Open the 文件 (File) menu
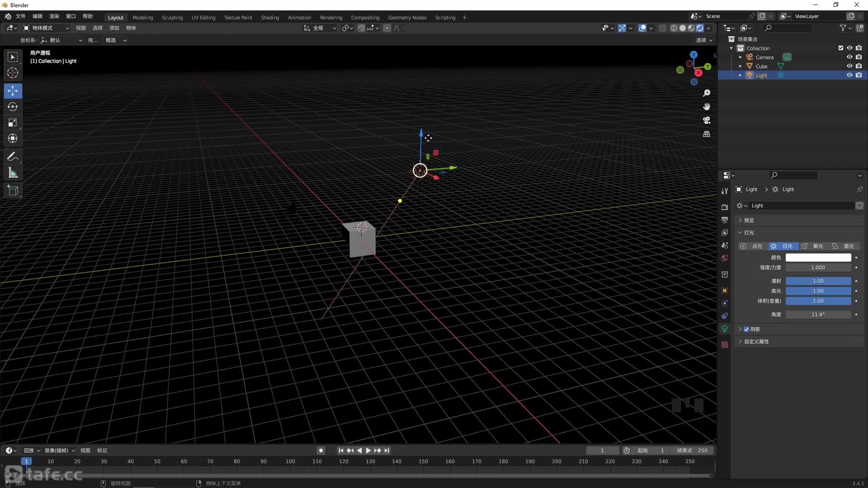 coord(21,16)
